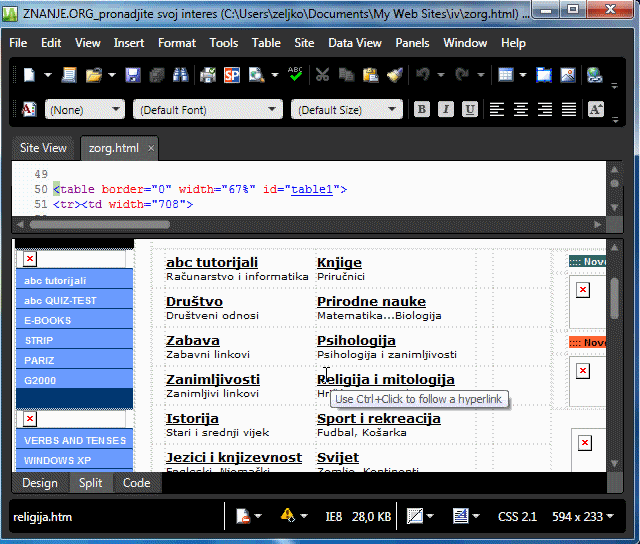Toggle Bold formatting

pyautogui.click(x=421, y=110)
